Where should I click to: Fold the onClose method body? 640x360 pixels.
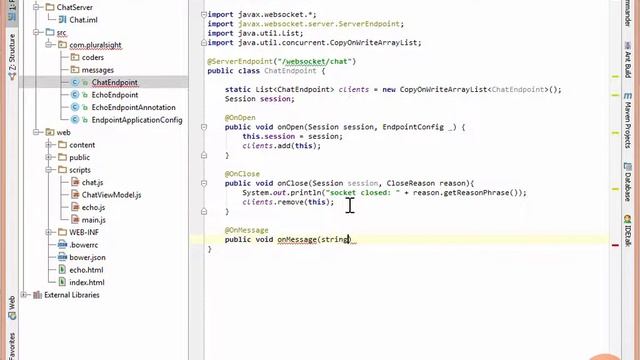pos(204,183)
